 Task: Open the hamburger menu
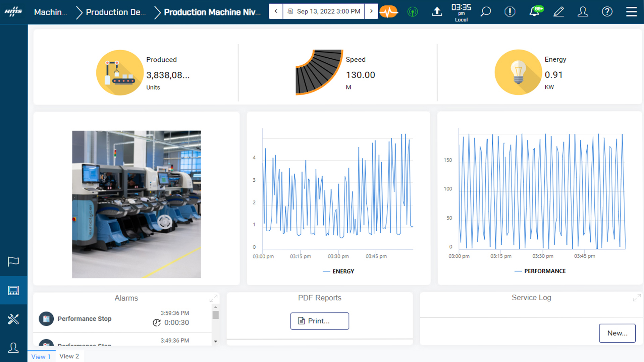631,11
